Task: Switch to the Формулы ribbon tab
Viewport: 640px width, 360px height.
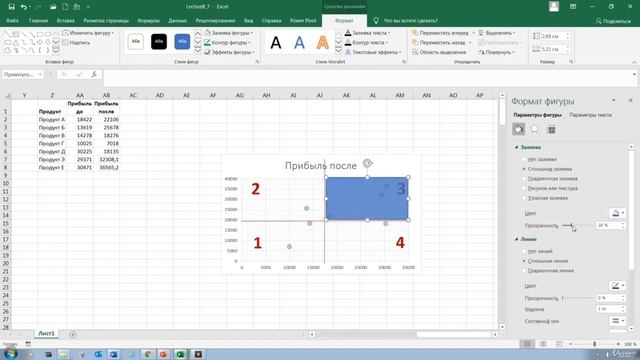Action: (149, 20)
